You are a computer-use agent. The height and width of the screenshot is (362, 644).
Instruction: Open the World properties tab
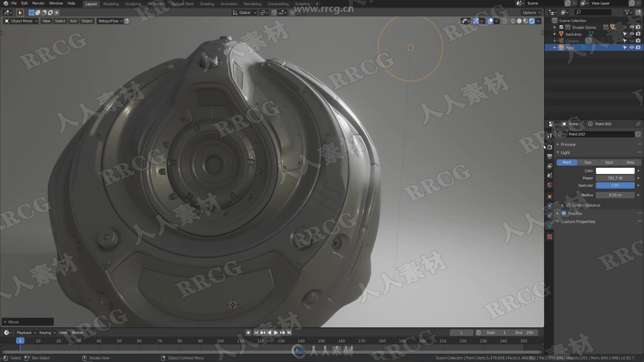coord(549,185)
